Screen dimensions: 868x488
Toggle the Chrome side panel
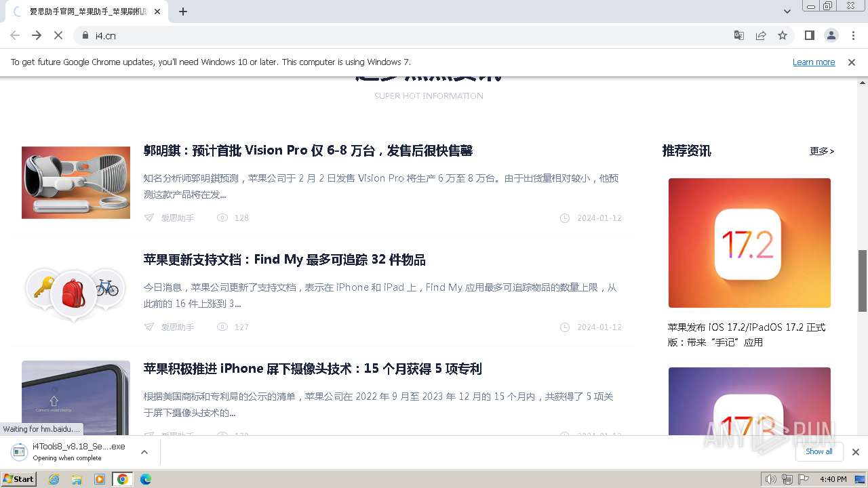pyautogui.click(x=809, y=35)
